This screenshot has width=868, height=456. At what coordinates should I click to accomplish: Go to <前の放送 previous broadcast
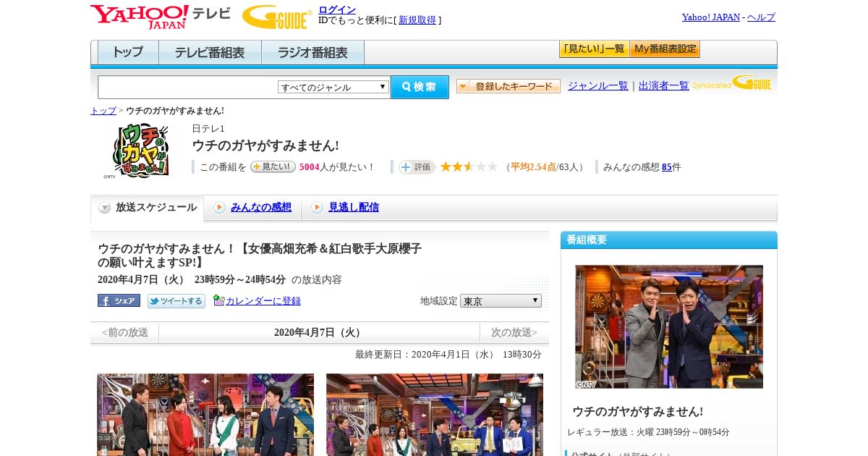coord(125,333)
